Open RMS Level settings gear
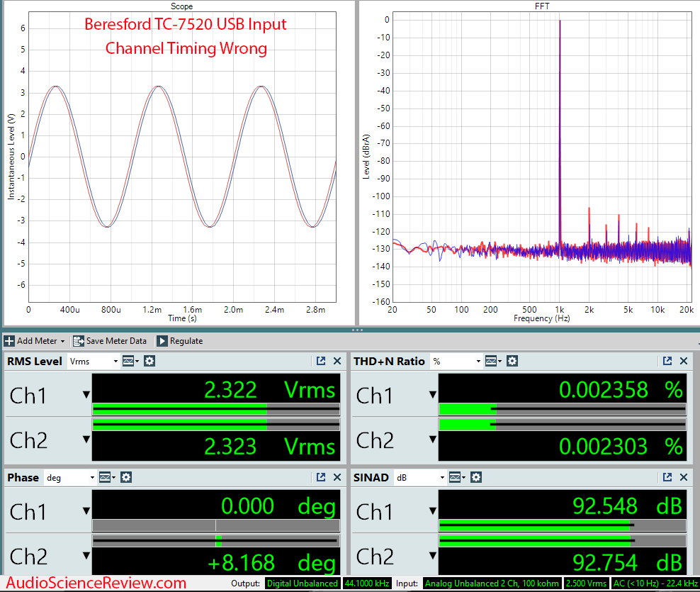Viewport: 700px width, 592px height. point(149,361)
